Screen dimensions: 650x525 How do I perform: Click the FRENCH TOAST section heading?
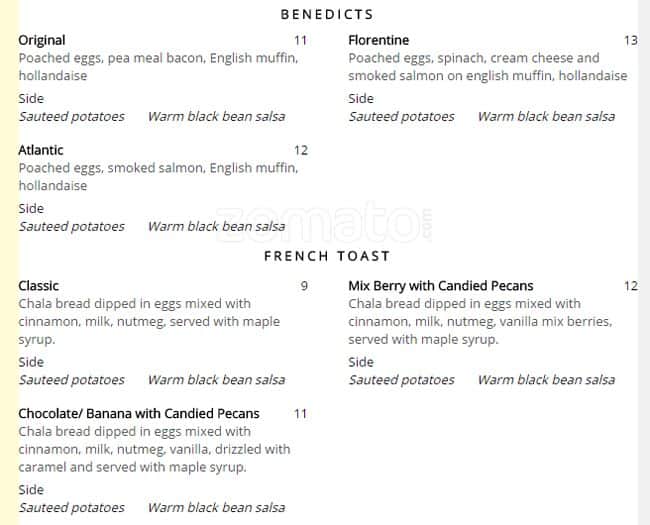pyautogui.click(x=327, y=256)
